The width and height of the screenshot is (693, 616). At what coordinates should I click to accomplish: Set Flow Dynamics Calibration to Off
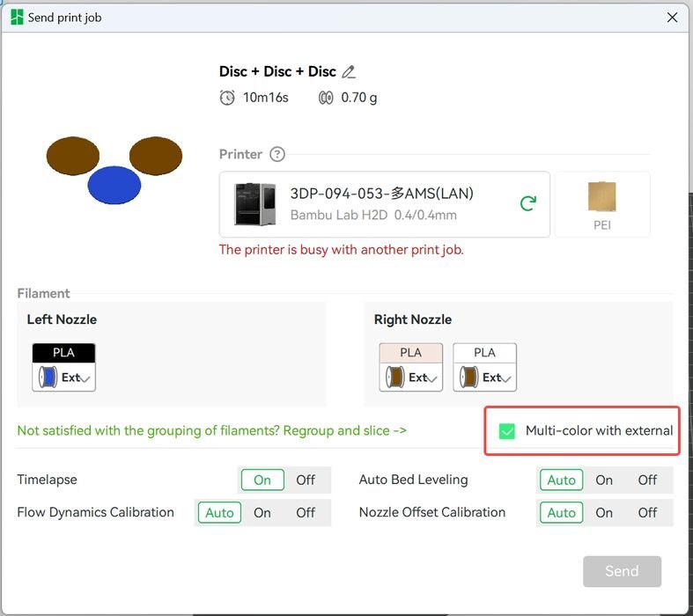coord(306,512)
